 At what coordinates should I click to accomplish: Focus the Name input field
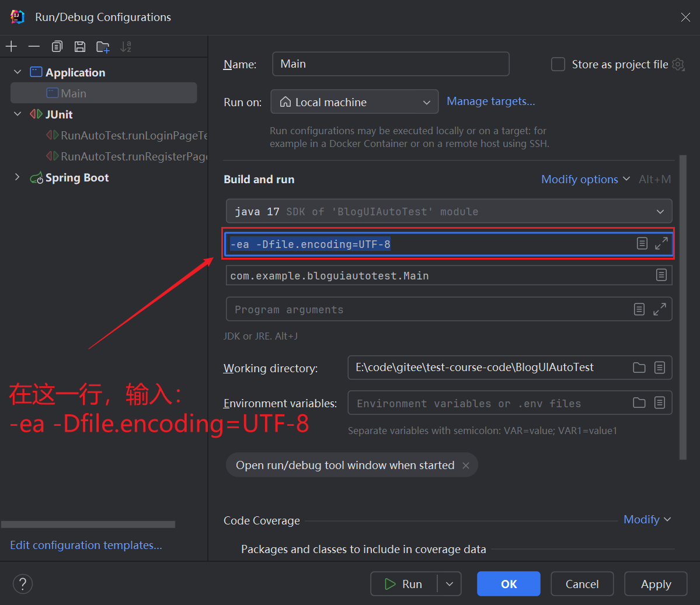pyautogui.click(x=391, y=64)
